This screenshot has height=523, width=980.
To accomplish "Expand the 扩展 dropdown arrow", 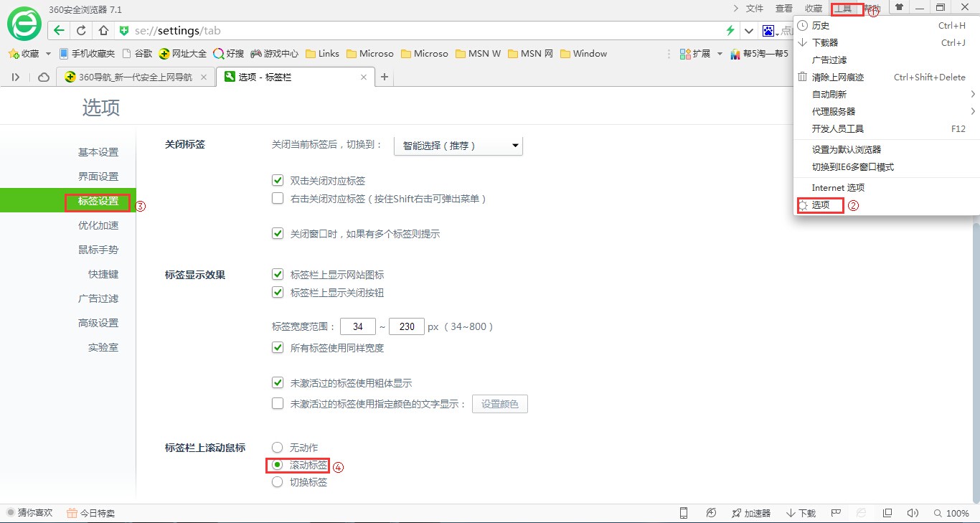I will pos(720,54).
